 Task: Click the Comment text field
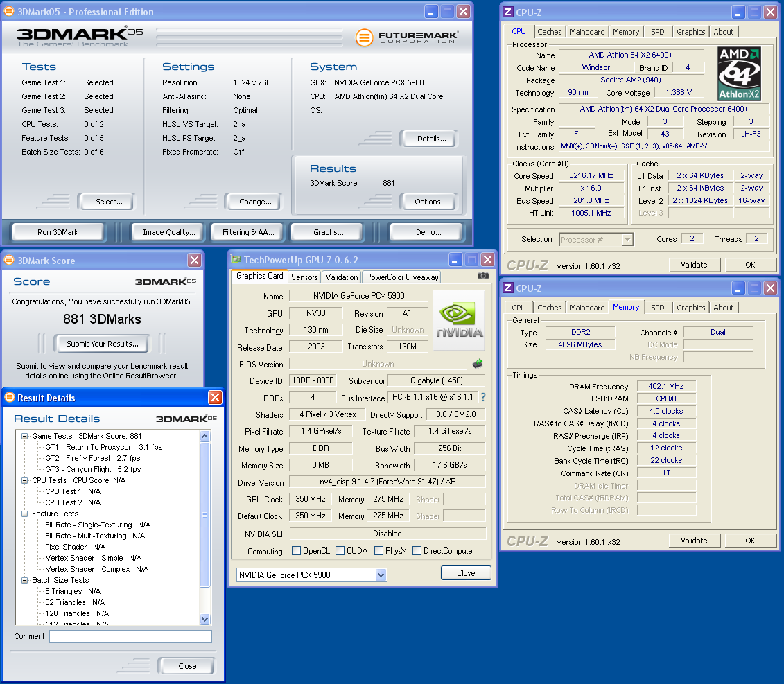130,636
